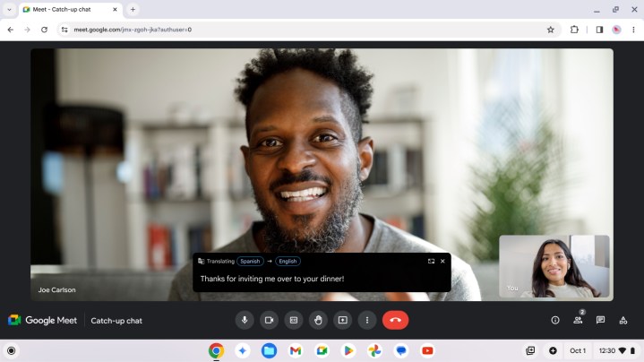Viewport: 644px width, 362px height.
Task: Click your self-view video thumbnail
Action: 554,266
